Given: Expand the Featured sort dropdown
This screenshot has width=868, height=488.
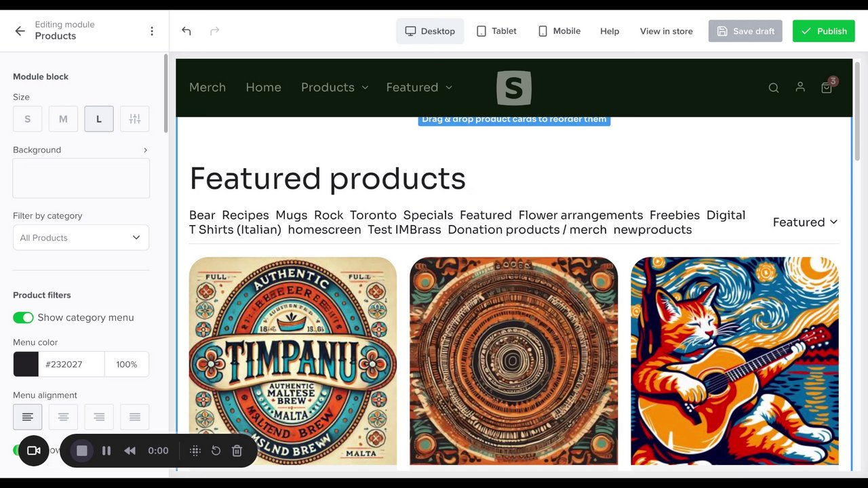Looking at the screenshot, I should click(x=805, y=222).
